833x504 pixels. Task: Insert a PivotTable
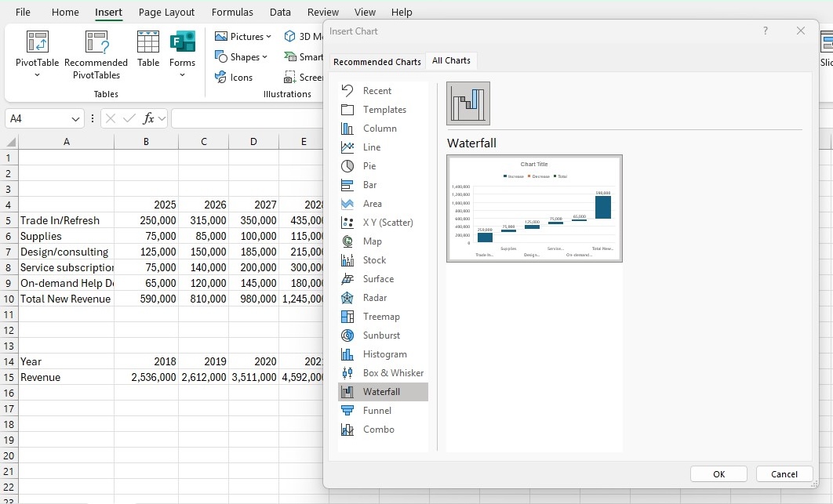[36, 53]
